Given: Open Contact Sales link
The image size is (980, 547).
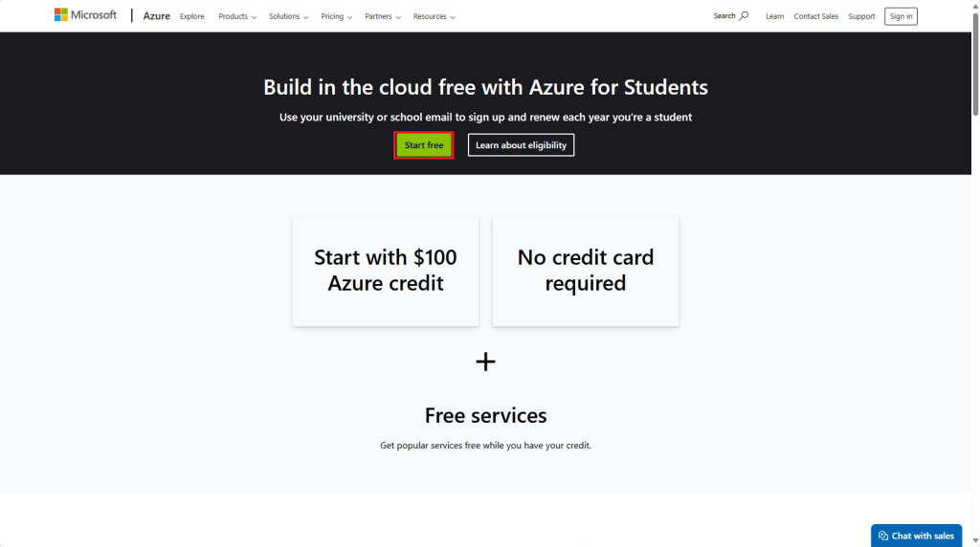Looking at the screenshot, I should tap(815, 16).
